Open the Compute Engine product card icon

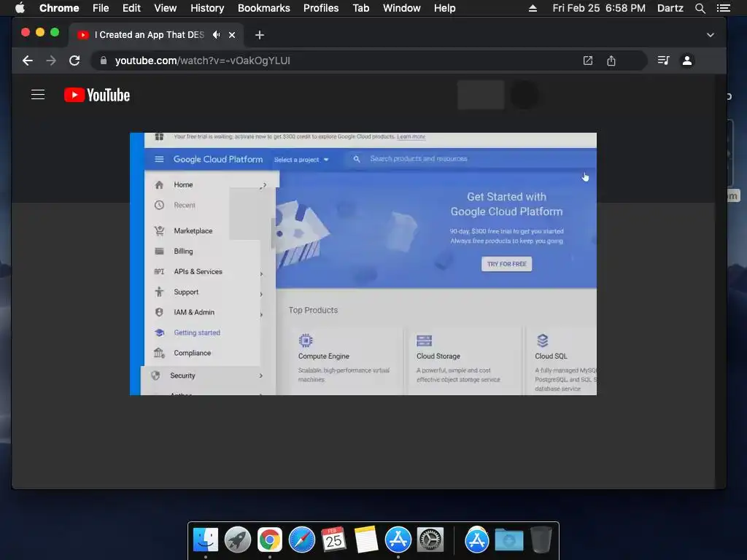point(306,341)
